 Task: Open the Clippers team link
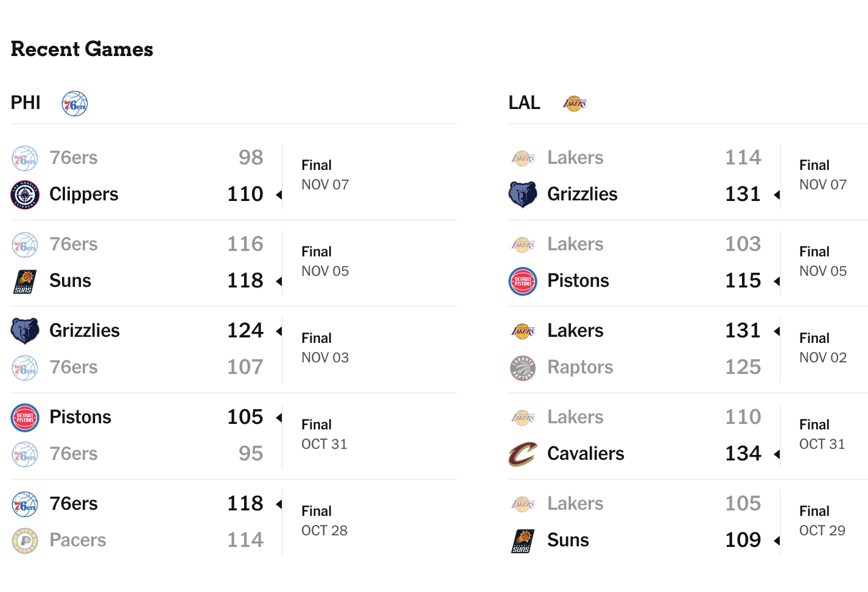click(x=84, y=194)
